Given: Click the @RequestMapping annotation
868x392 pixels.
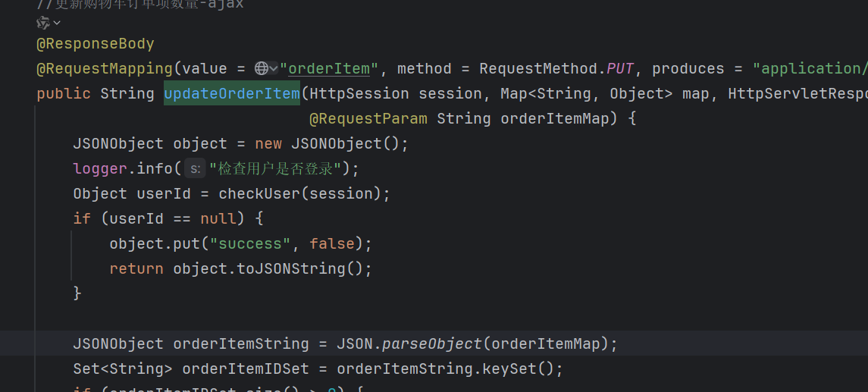Looking at the screenshot, I should click(x=105, y=69).
